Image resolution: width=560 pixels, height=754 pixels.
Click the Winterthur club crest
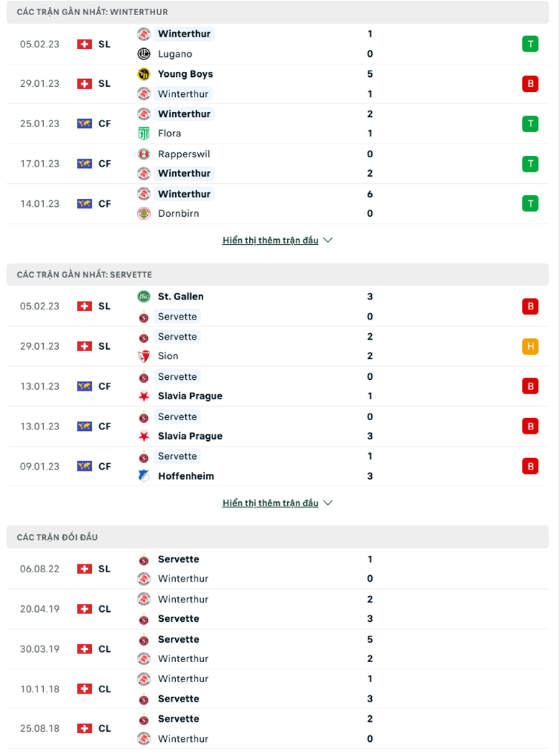[143, 34]
